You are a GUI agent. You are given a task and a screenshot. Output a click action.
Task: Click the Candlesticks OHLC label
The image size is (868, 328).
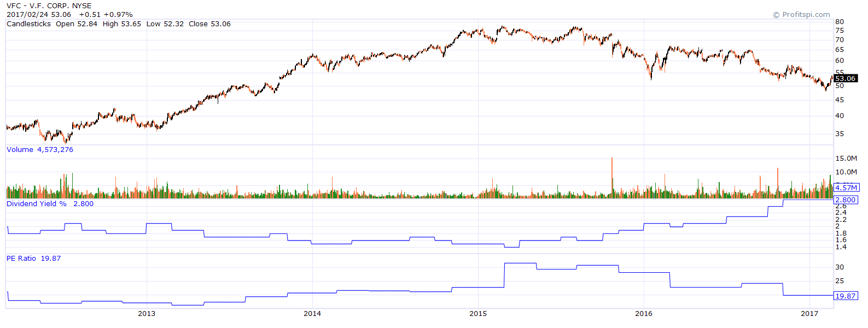click(x=119, y=24)
